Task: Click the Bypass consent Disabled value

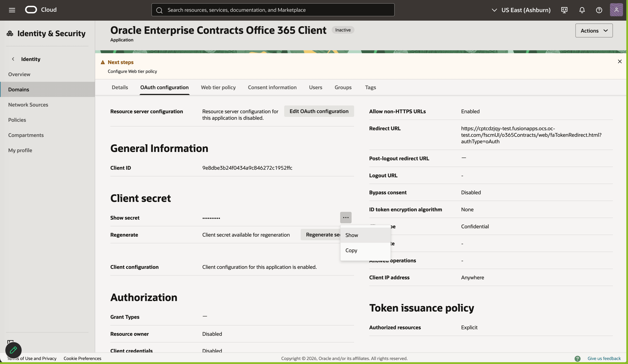Action: click(471, 193)
